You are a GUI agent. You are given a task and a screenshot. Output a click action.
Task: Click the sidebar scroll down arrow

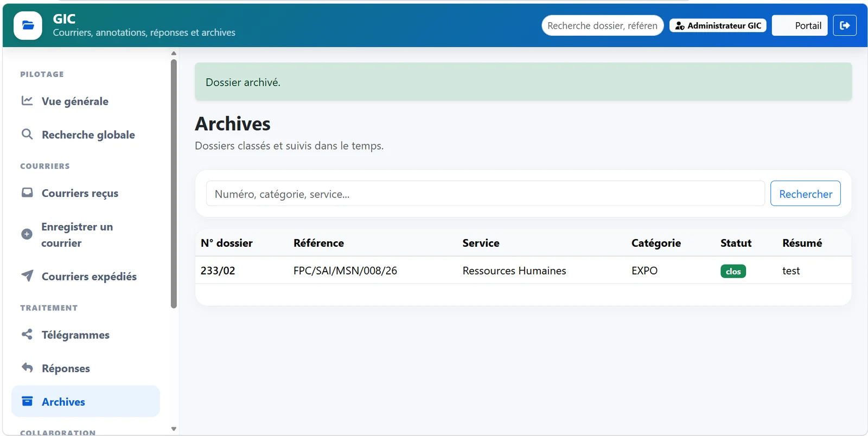(x=174, y=429)
